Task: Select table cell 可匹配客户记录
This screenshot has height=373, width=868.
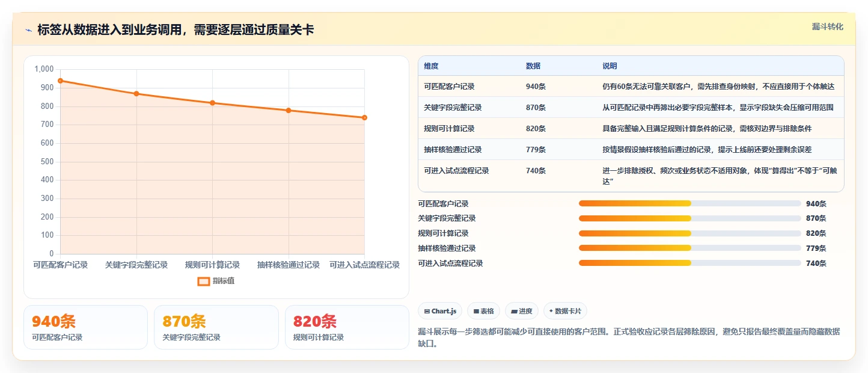Action: (x=449, y=87)
